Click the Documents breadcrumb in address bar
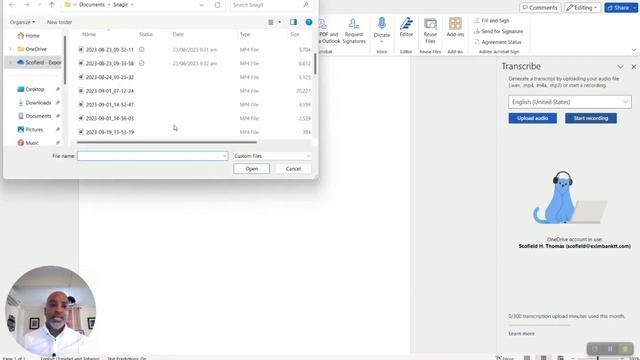This screenshot has height=360, width=640. pos(92,5)
